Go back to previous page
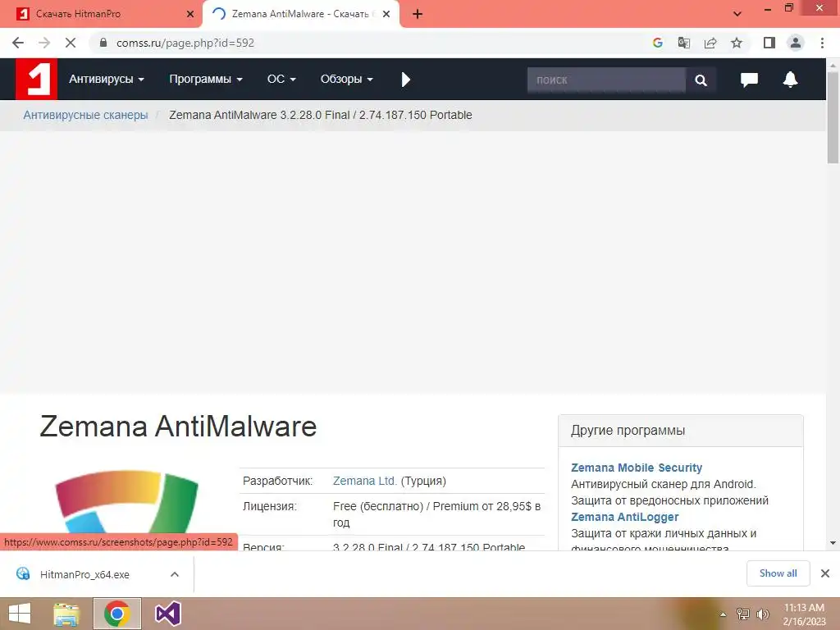 point(18,43)
